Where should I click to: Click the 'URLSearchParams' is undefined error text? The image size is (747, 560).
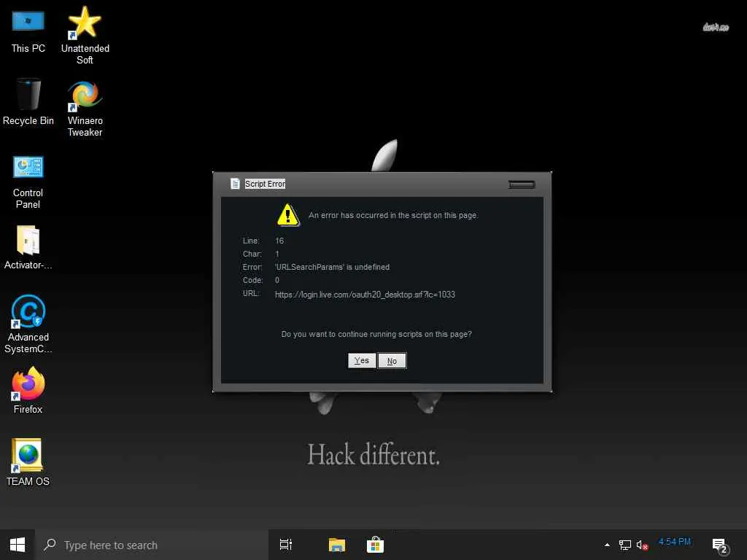(332, 267)
